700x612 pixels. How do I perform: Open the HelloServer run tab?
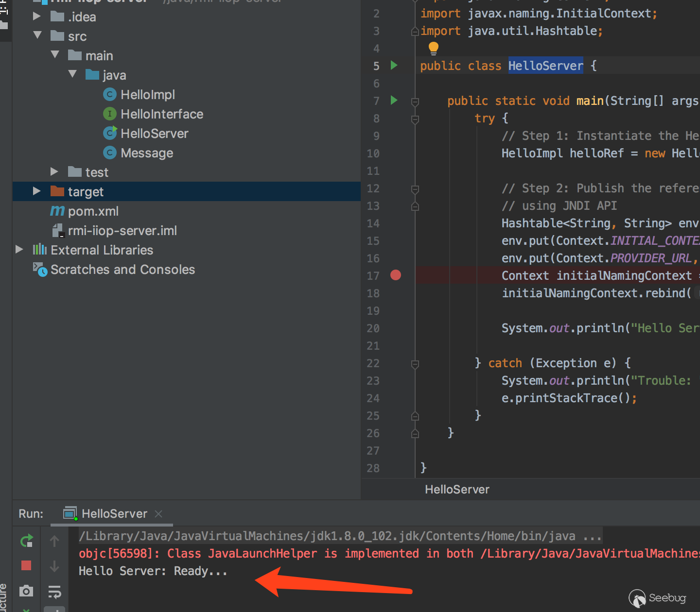point(114,513)
